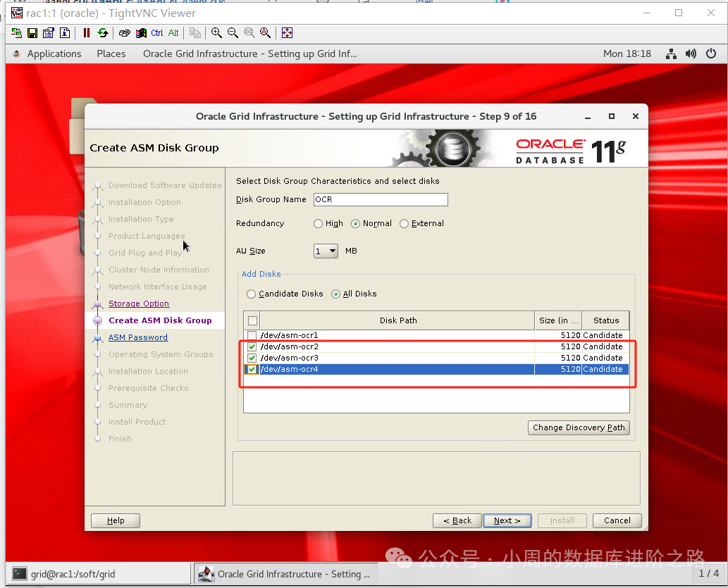This screenshot has width=728, height=588.
Task: Click the volume speaker icon
Action: [x=691, y=54]
